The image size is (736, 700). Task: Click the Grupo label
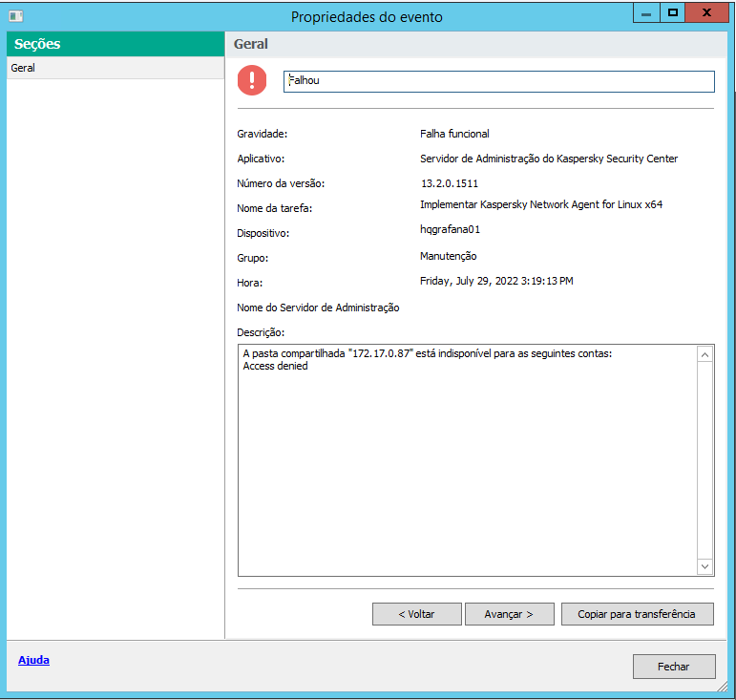(253, 258)
